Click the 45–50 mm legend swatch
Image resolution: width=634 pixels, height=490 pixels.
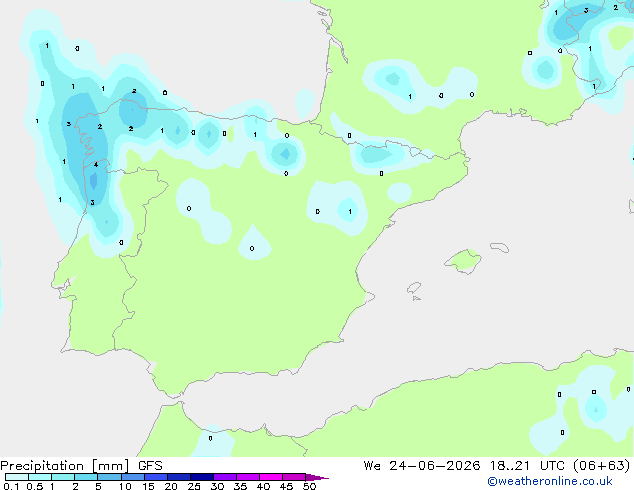coord(294,477)
